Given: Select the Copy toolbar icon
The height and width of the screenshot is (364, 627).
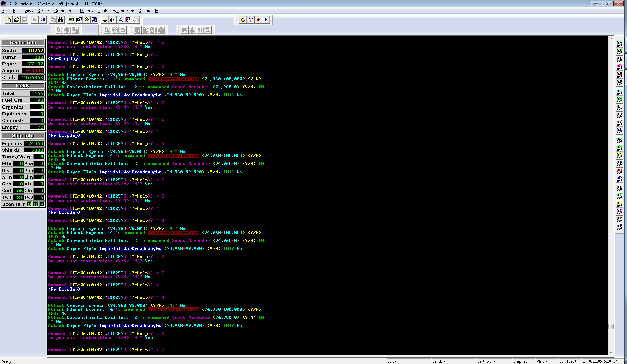Looking at the screenshot, I should [x=53, y=19].
